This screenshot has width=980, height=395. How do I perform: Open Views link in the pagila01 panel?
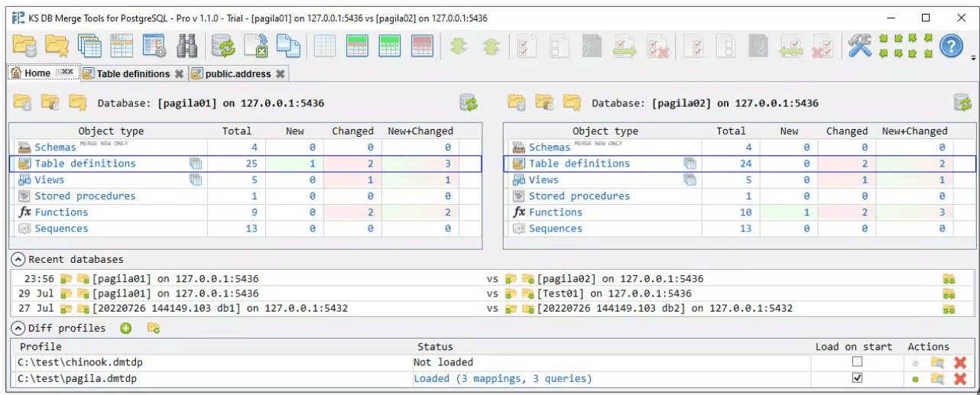[x=49, y=180]
